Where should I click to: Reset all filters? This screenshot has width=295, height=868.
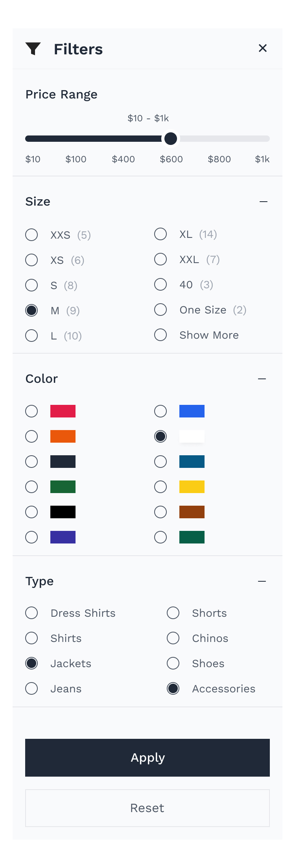tap(147, 808)
